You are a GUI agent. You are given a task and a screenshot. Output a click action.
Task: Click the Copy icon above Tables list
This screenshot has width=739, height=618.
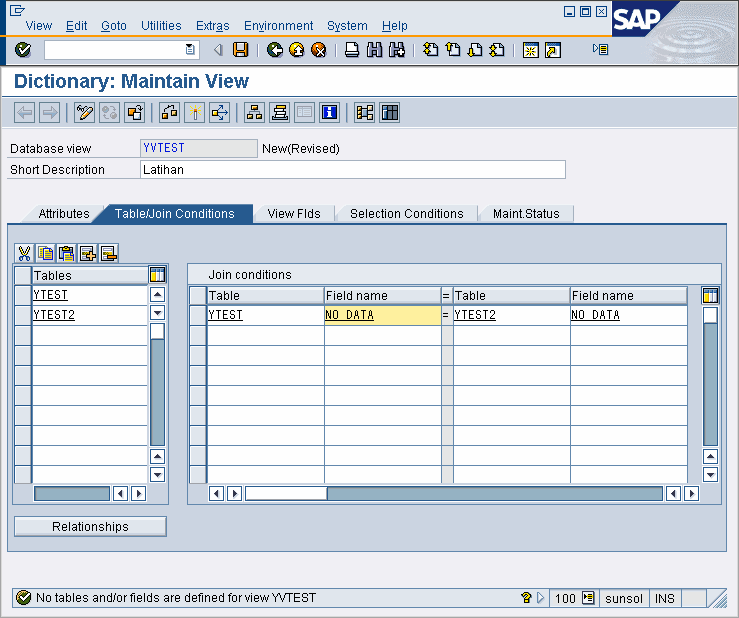click(x=45, y=253)
